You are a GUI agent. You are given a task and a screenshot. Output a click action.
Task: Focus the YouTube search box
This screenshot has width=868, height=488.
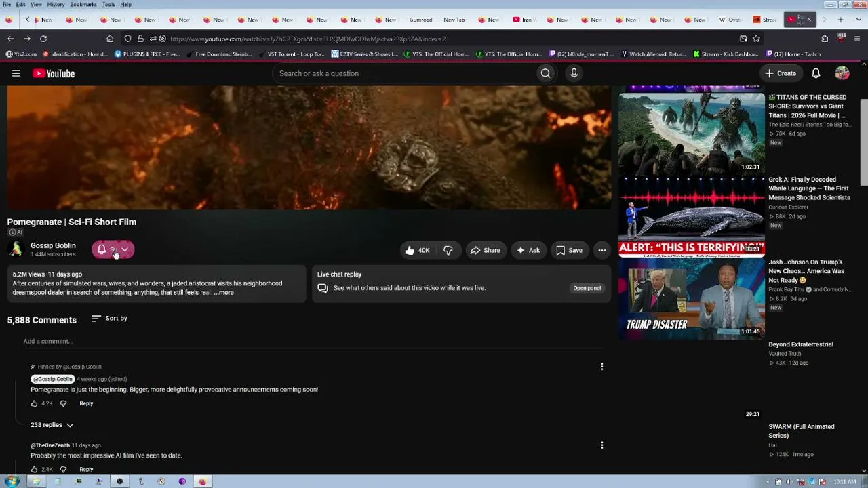(403, 73)
